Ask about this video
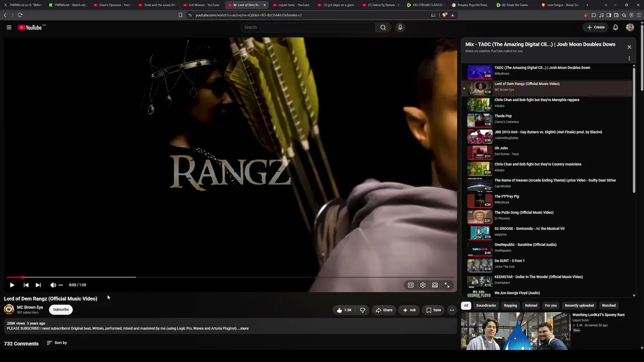 [409, 310]
